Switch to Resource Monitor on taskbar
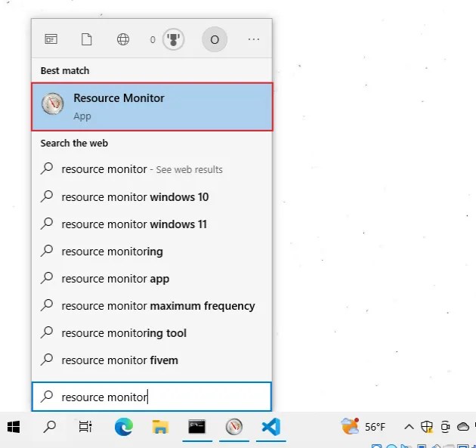 point(234,426)
